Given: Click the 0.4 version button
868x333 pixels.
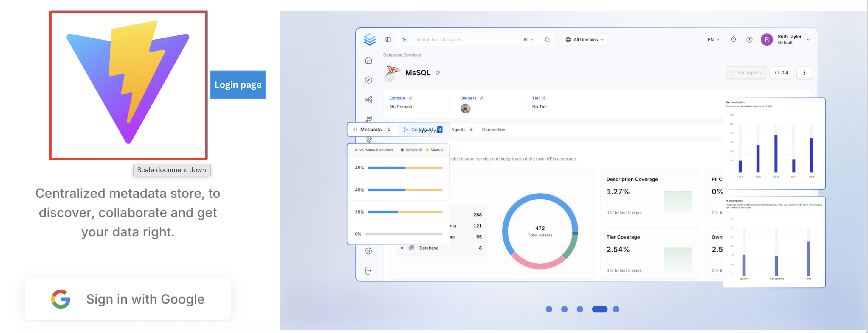Looking at the screenshot, I should [x=781, y=73].
